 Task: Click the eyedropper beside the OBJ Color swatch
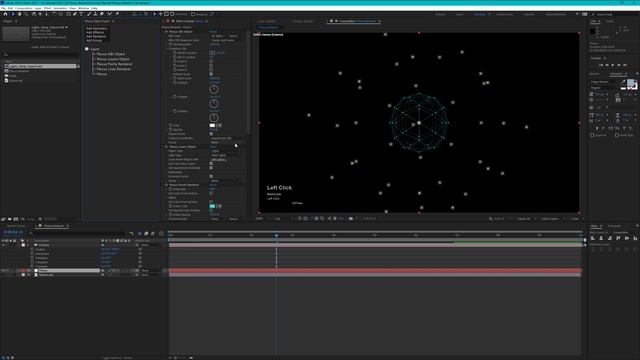(220, 125)
